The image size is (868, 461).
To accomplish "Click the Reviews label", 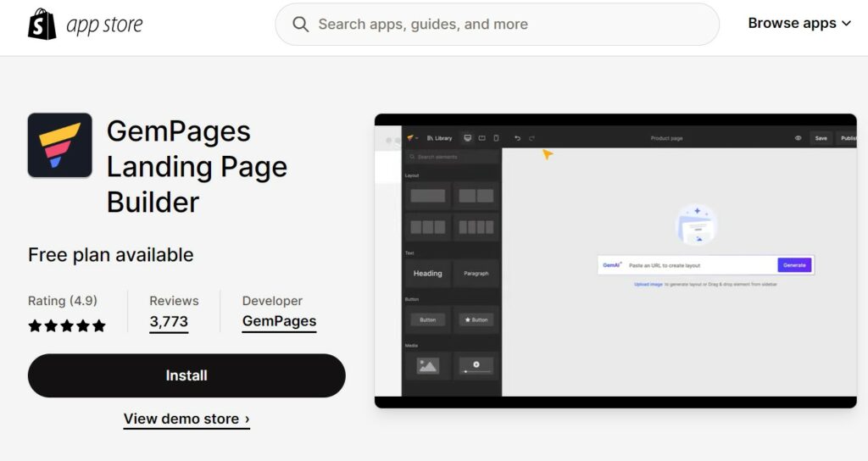I will tap(174, 301).
